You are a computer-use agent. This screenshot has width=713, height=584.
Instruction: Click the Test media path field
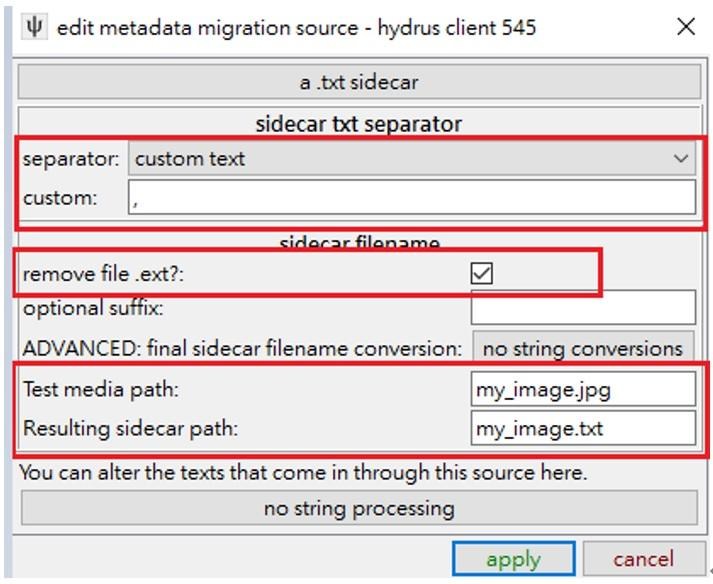583,389
